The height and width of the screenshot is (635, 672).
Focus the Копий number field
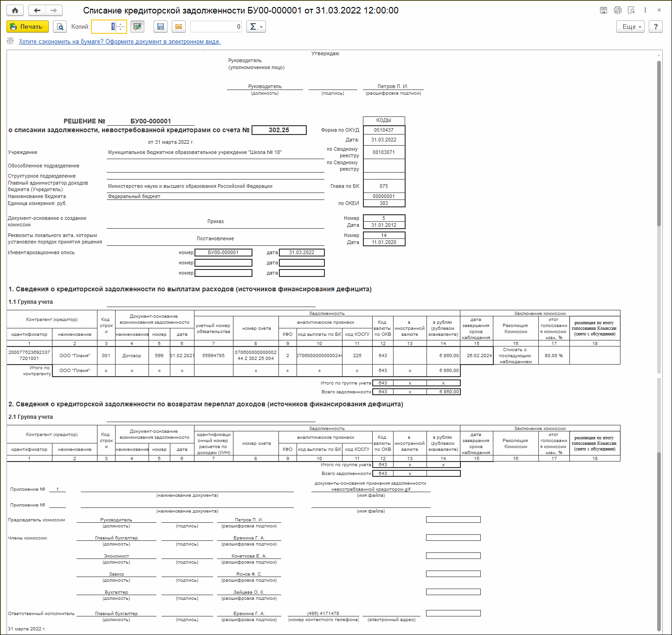(x=103, y=27)
